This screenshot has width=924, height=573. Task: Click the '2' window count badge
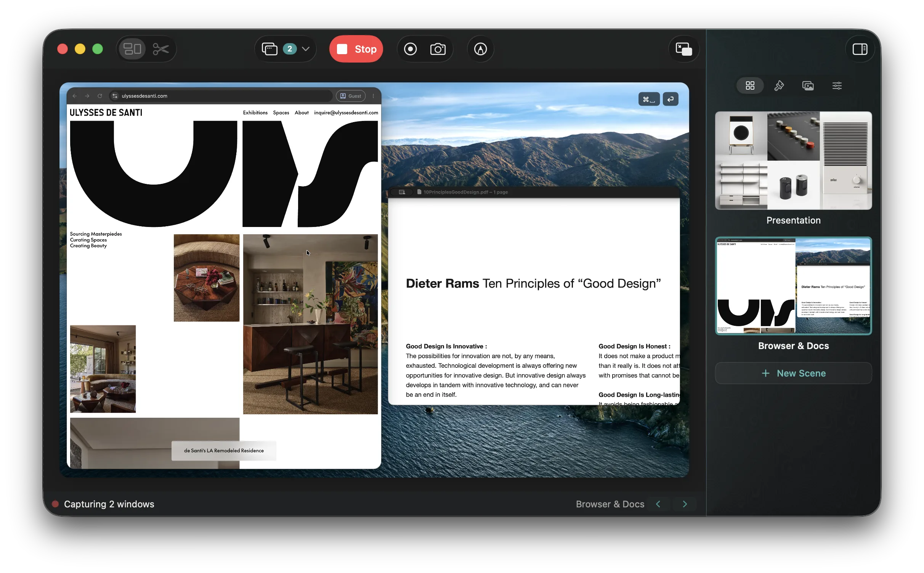point(290,49)
